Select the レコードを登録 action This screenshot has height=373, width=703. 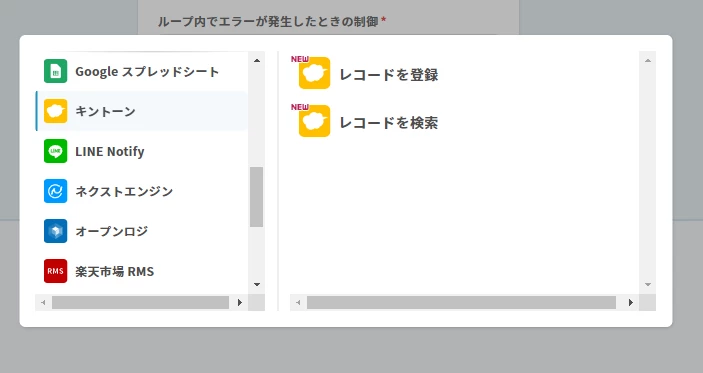[x=389, y=74]
